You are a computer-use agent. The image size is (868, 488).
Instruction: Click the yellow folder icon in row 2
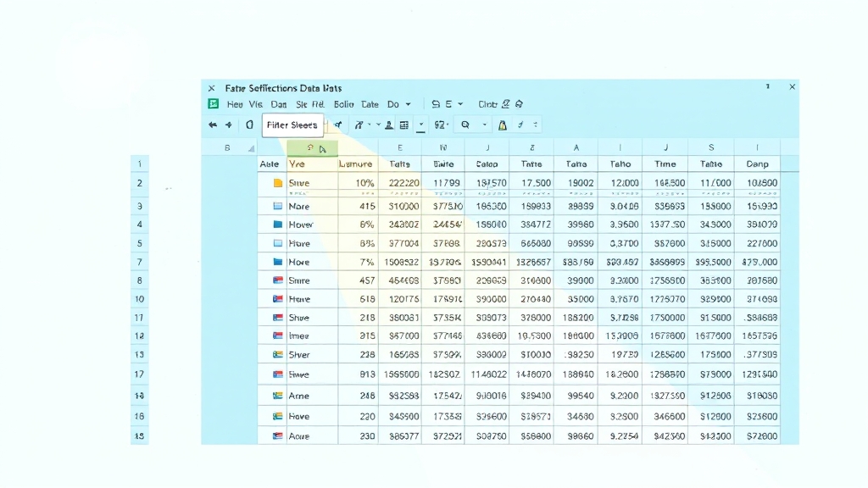pos(277,183)
